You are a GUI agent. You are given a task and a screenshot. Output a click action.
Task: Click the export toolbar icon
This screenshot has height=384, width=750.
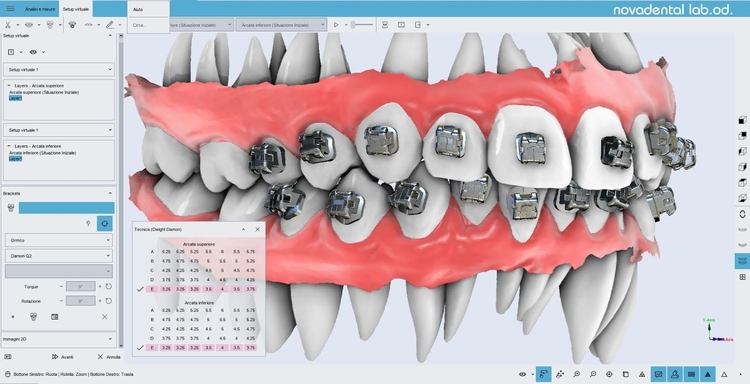tap(418, 25)
